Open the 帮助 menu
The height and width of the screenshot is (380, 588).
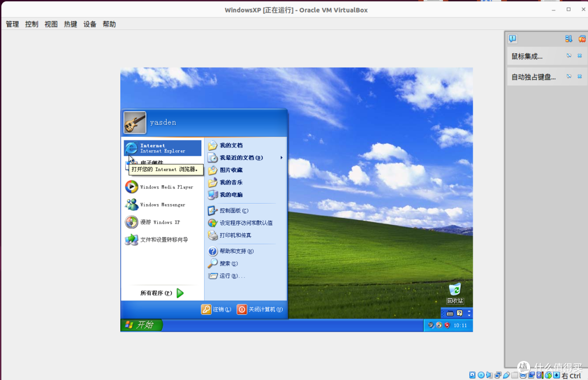pyautogui.click(x=109, y=24)
